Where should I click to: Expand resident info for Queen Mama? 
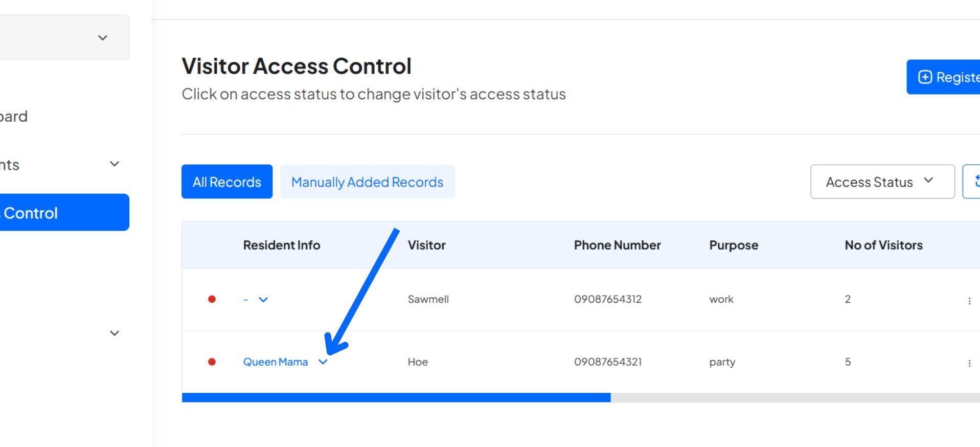(x=323, y=361)
